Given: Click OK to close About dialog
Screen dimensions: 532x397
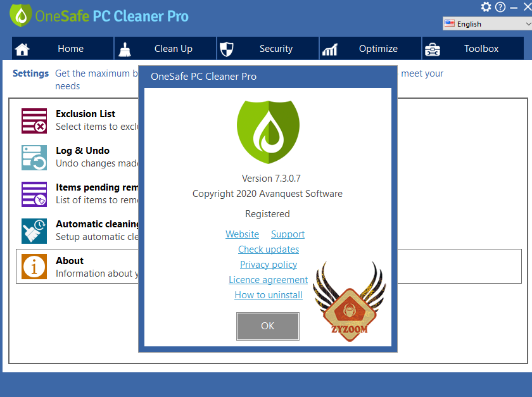Looking at the screenshot, I should click(x=268, y=326).
